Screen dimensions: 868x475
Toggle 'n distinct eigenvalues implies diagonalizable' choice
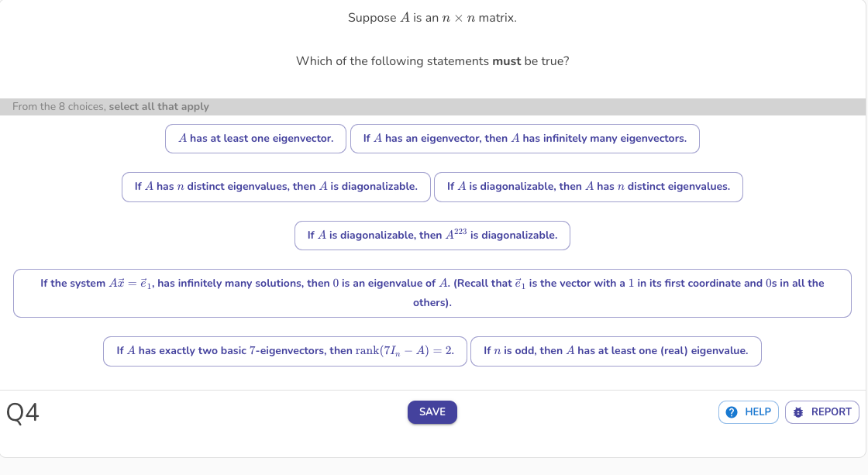[x=276, y=187]
